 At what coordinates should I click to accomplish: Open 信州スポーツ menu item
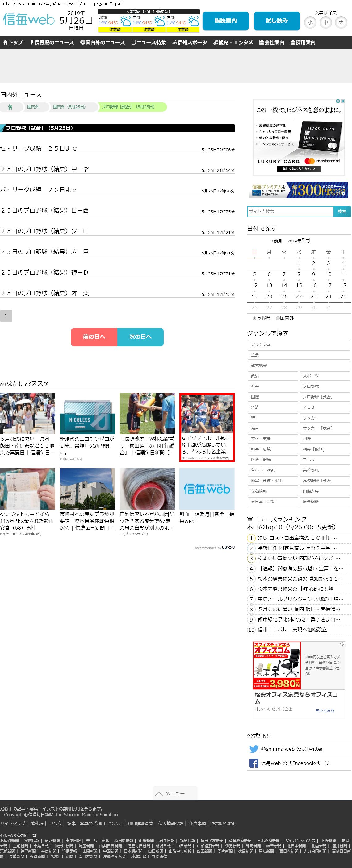190,43
